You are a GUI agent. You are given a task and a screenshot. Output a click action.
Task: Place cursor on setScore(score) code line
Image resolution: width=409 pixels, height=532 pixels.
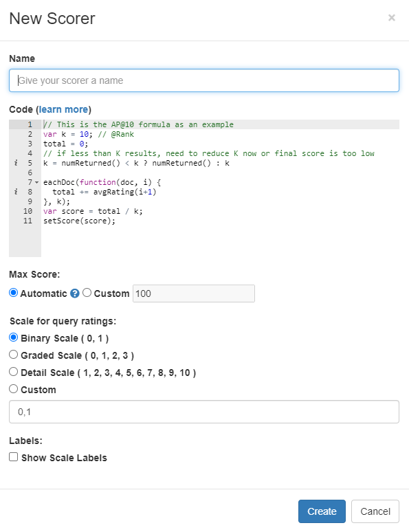[x=80, y=221]
